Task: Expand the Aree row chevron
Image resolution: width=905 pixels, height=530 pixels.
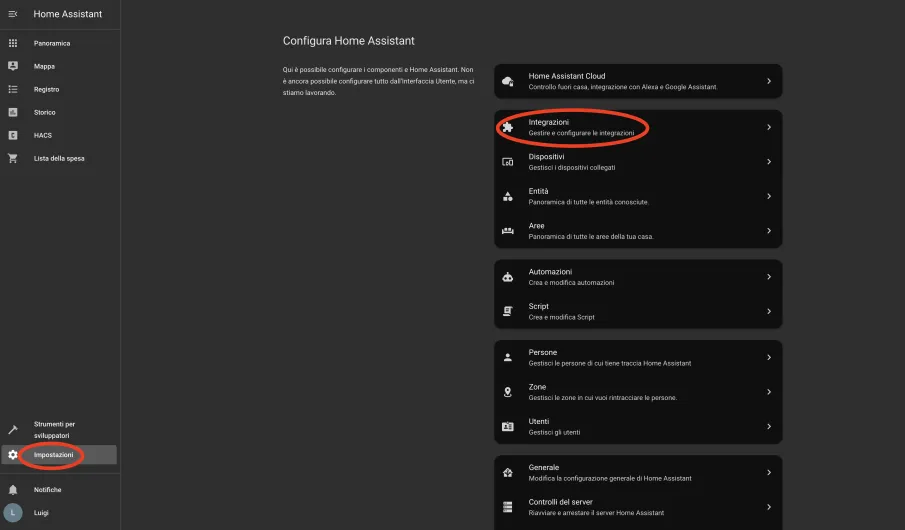Action: coord(769,231)
